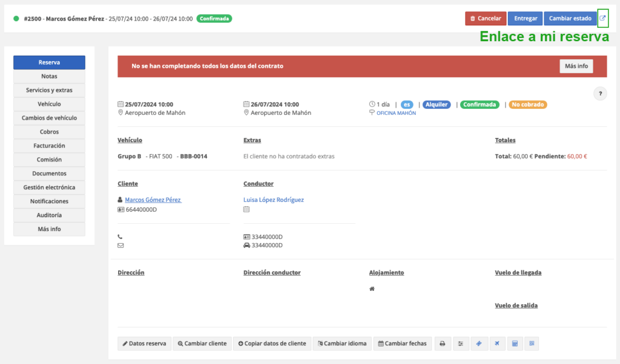The height and width of the screenshot is (364, 620).
Task: Click the Cambiar fechas button
Action: [403, 343]
